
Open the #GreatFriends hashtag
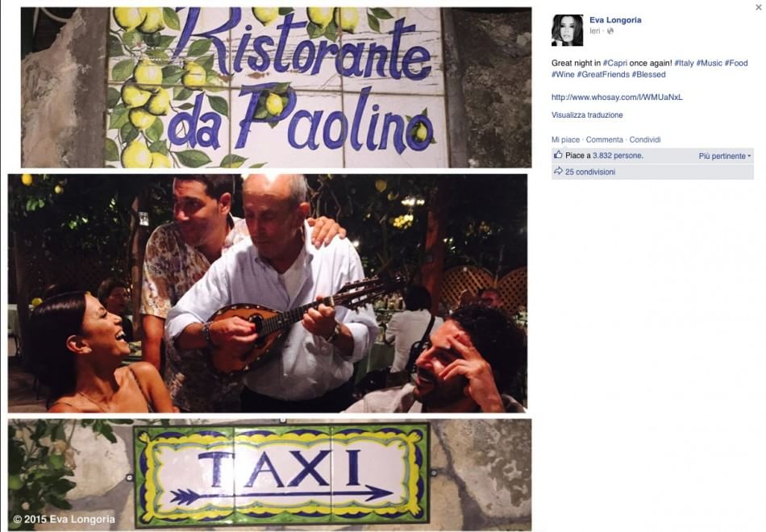603,75
